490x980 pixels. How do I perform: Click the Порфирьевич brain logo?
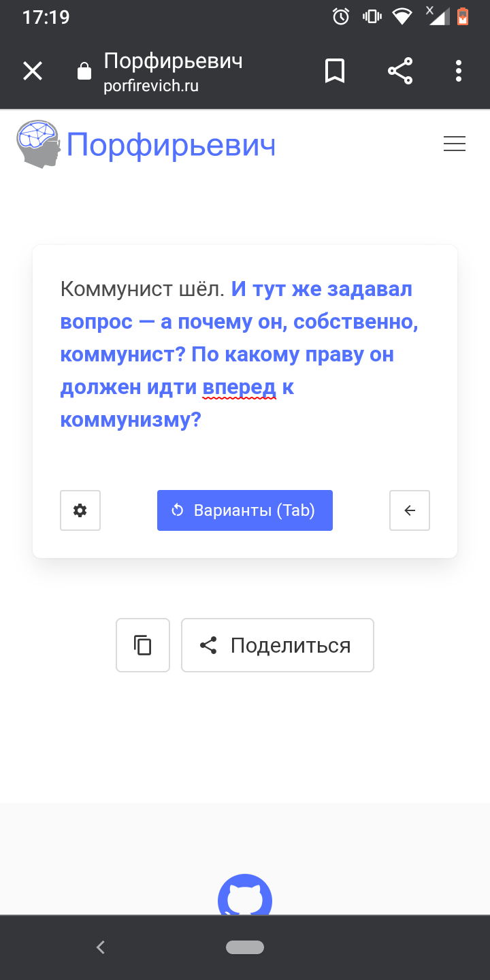point(39,144)
